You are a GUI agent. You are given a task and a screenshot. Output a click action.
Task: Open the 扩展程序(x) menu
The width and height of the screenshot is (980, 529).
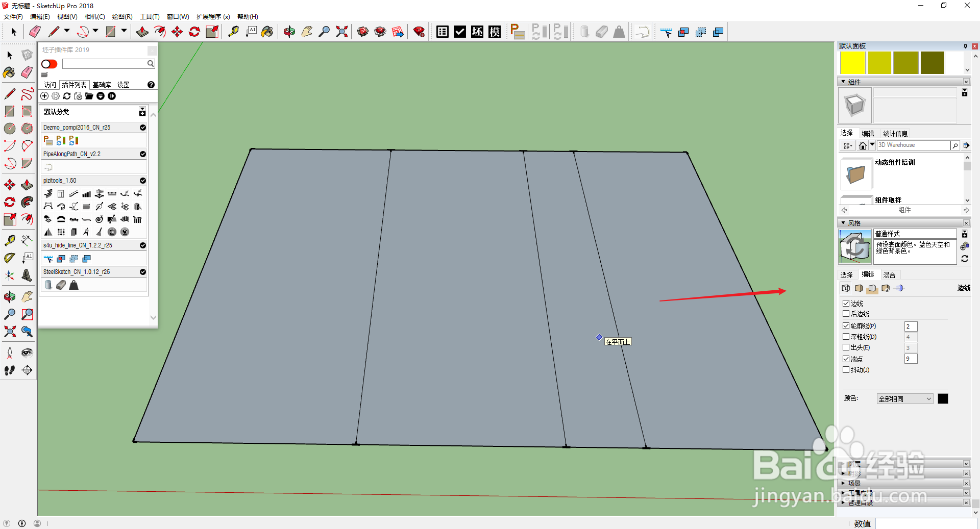[213, 17]
